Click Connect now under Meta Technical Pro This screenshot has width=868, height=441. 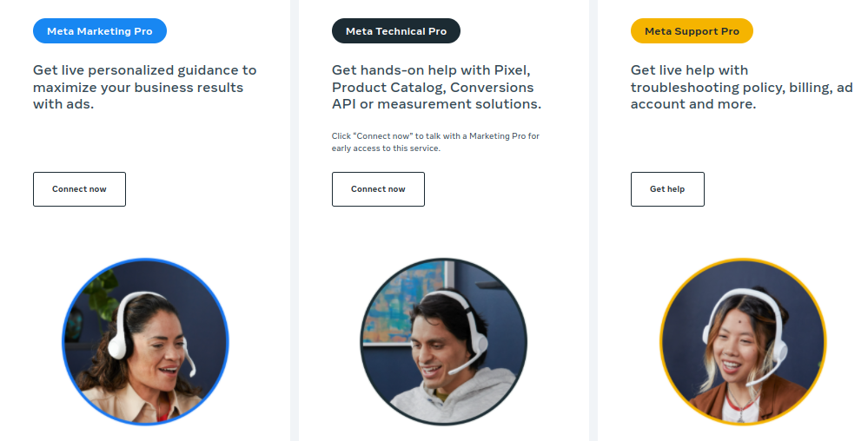click(378, 189)
